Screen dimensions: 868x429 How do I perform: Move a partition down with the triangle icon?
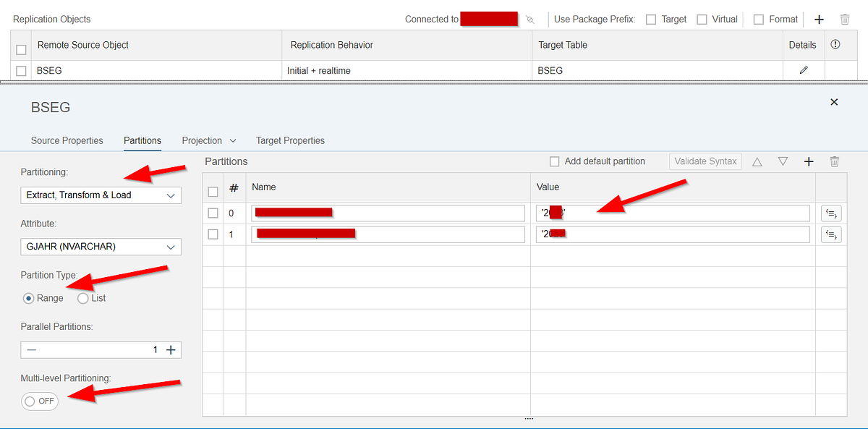(783, 161)
